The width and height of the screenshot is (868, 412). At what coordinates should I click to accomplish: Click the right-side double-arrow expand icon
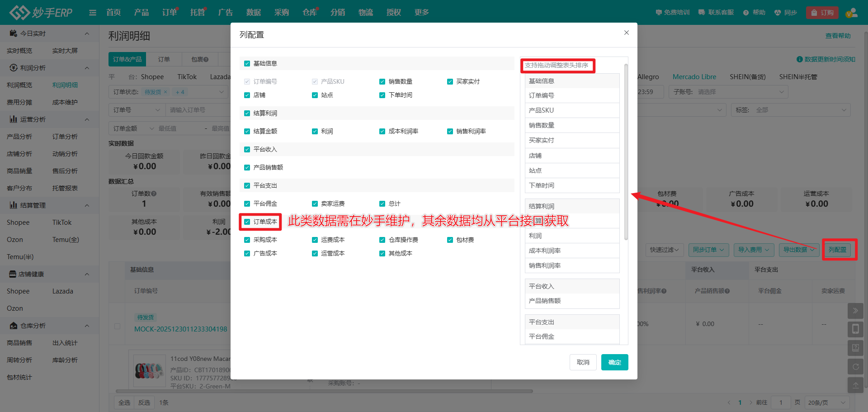click(x=855, y=311)
